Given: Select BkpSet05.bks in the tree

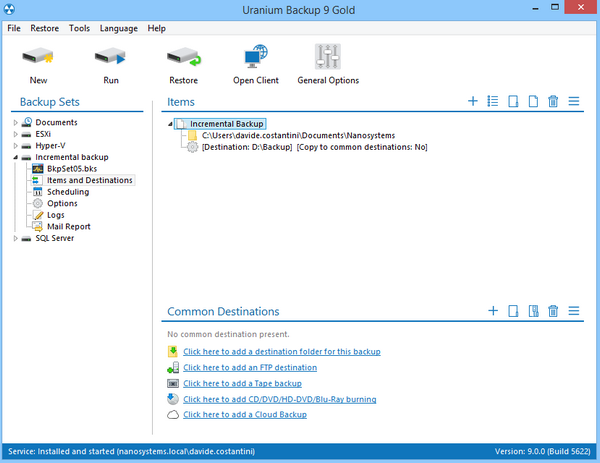Looking at the screenshot, I should [72, 169].
